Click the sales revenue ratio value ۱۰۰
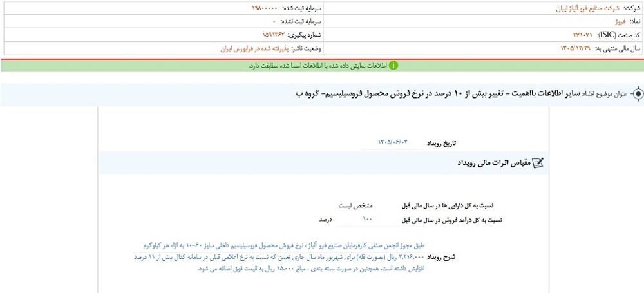 368,220
